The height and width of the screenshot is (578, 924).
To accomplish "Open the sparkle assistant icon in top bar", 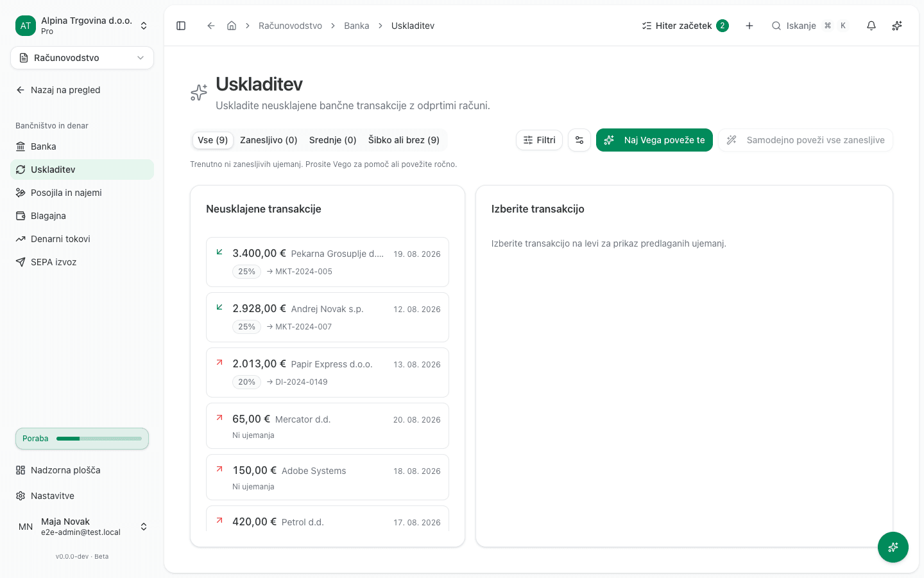I will point(897,26).
